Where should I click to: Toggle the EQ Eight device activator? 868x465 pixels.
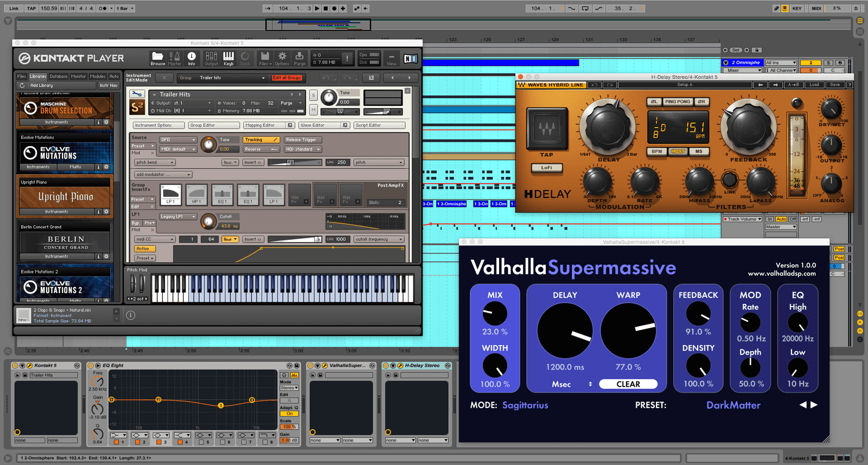tap(91, 366)
